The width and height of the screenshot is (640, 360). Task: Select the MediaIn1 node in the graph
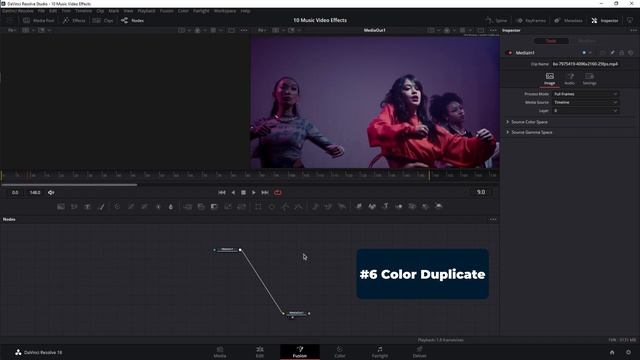pyautogui.click(x=227, y=250)
